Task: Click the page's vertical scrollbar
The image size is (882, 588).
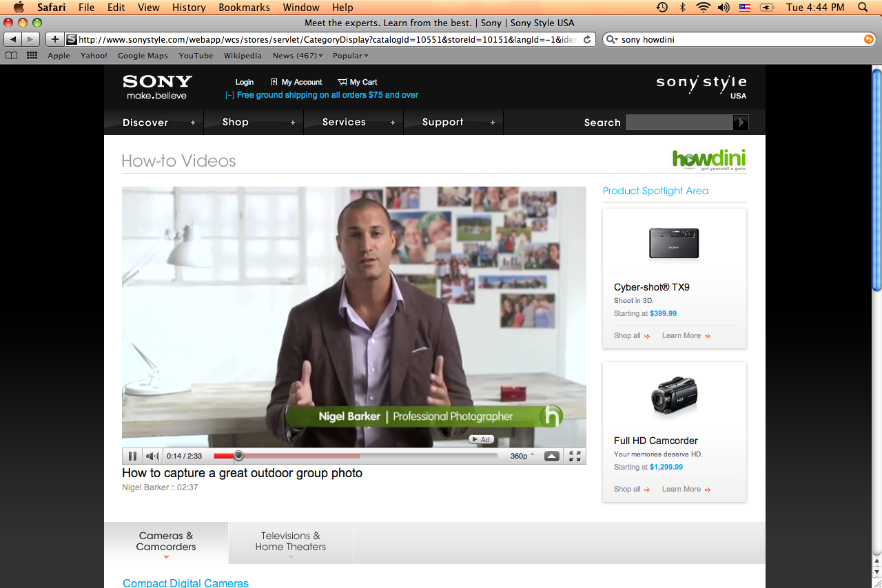Action: click(876, 179)
